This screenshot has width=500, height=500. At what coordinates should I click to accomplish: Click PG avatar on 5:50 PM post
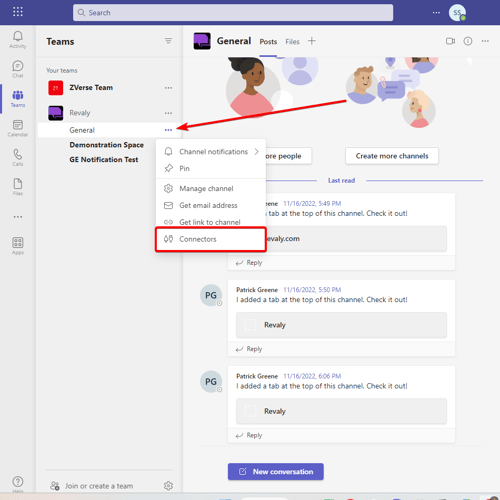211,295
